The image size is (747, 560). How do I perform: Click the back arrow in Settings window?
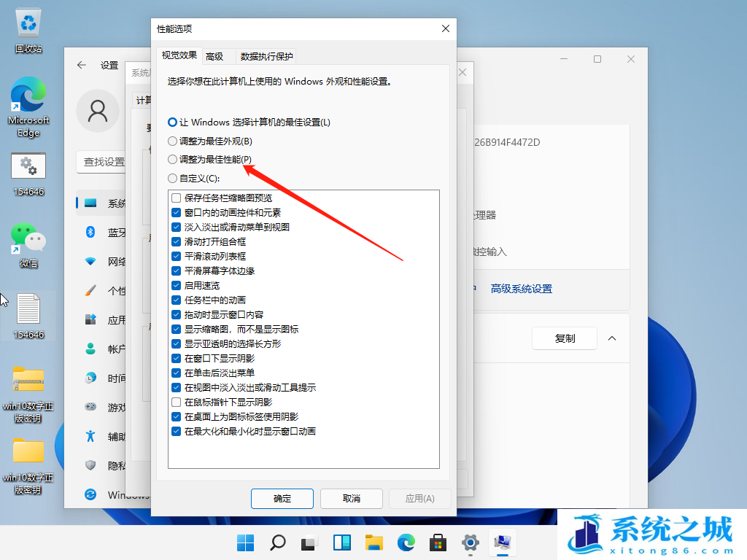(81, 65)
